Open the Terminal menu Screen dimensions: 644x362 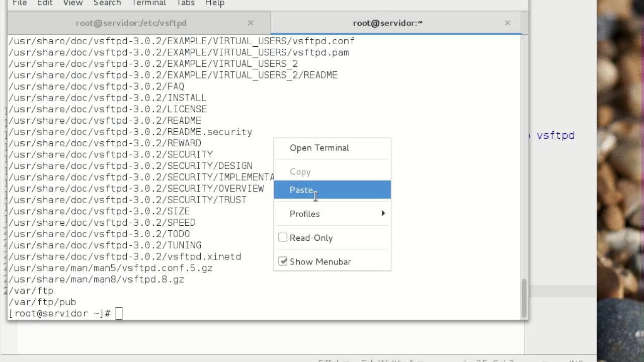point(149,3)
